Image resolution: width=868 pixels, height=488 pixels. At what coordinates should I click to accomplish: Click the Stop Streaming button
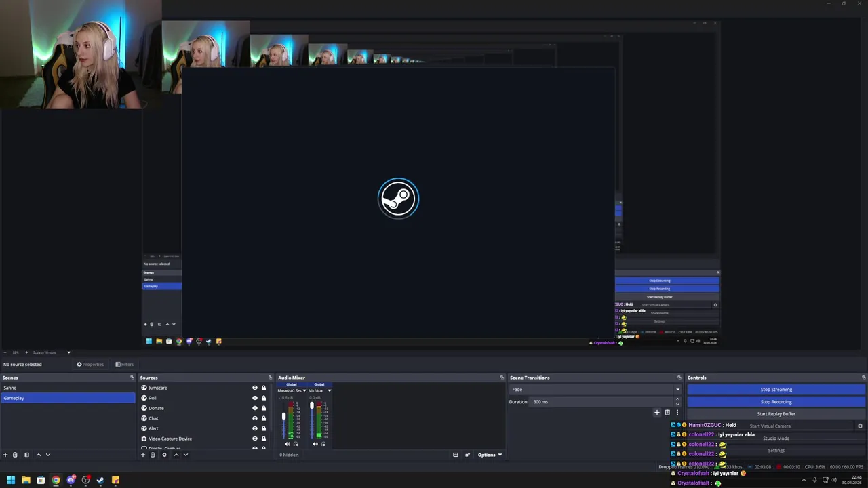click(x=776, y=390)
